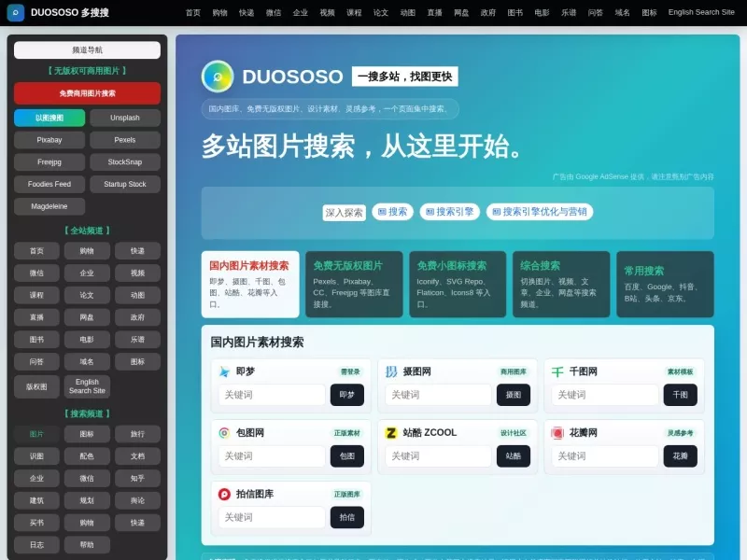The height and width of the screenshot is (560, 747).
Task: Click the 摄图网 site icon
Action: tap(390, 371)
